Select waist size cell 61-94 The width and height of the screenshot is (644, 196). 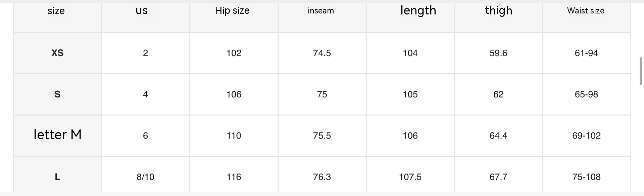pyautogui.click(x=586, y=53)
